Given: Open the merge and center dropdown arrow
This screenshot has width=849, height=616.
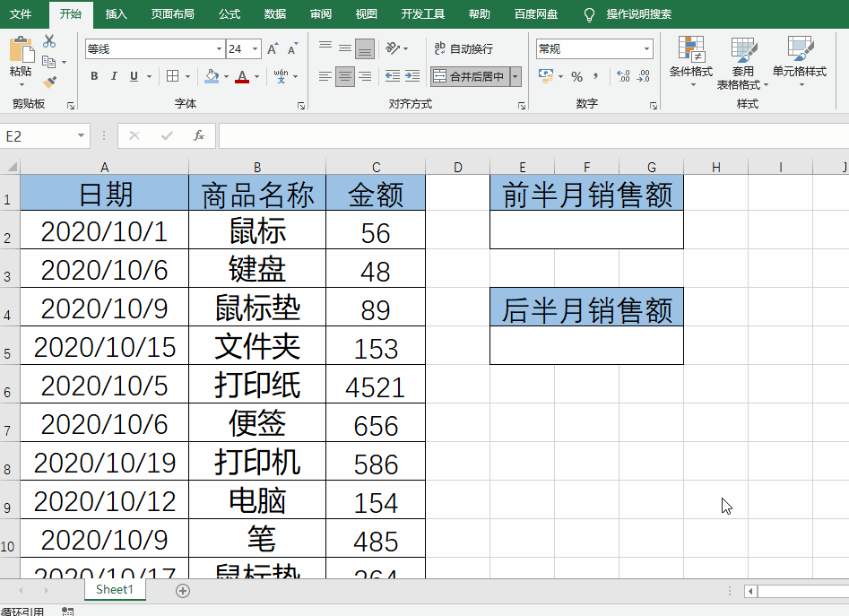Looking at the screenshot, I should [x=515, y=76].
